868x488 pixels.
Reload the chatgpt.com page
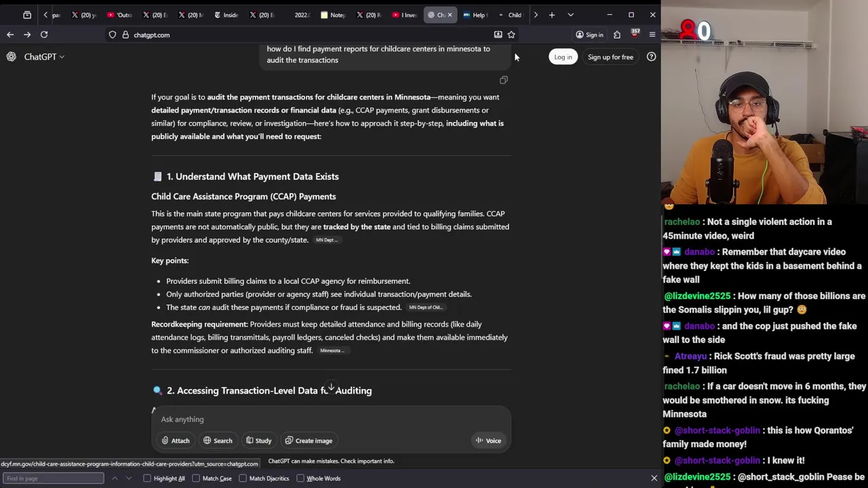tap(44, 35)
